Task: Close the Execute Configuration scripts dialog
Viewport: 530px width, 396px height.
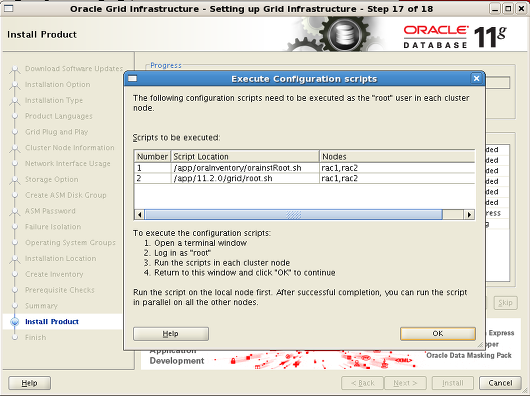Action: pos(476,78)
